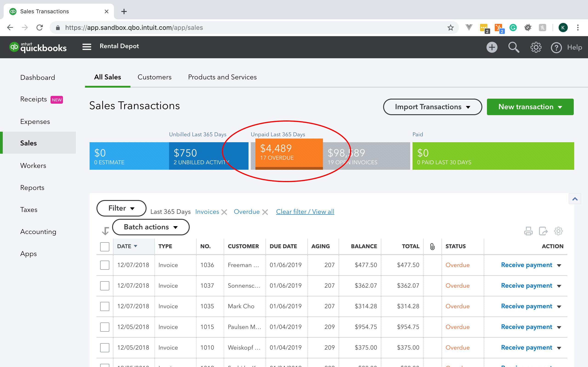Image resolution: width=588 pixels, height=367 pixels.
Task: Open the search magnifier in header
Action: (514, 47)
